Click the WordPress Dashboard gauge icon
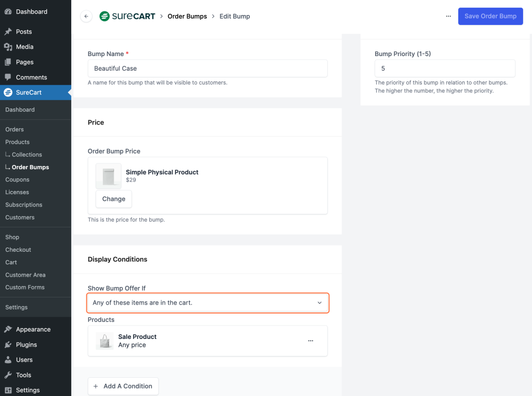532x396 pixels. (x=8, y=11)
